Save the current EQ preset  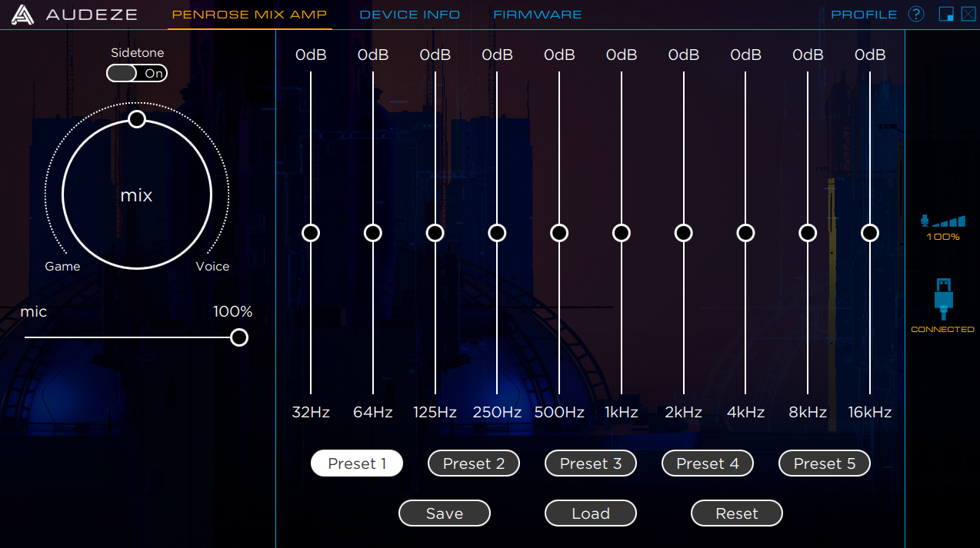tap(445, 513)
